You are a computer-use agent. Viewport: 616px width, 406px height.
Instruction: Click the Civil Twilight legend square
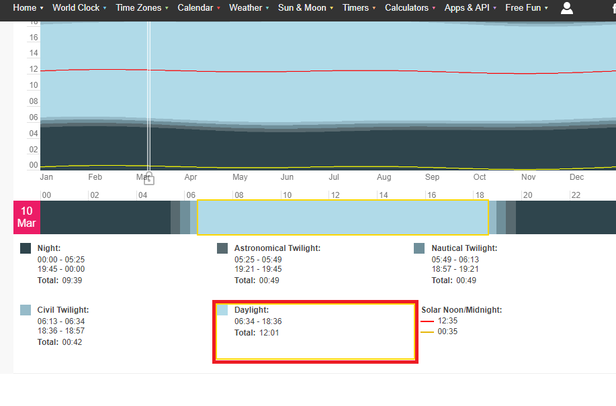coord(26,310)
